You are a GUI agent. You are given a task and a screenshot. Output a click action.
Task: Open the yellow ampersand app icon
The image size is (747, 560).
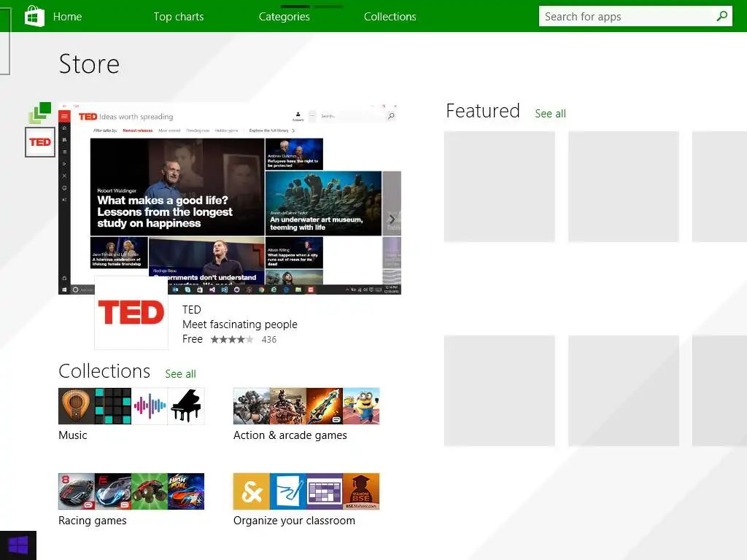(251, 491)
